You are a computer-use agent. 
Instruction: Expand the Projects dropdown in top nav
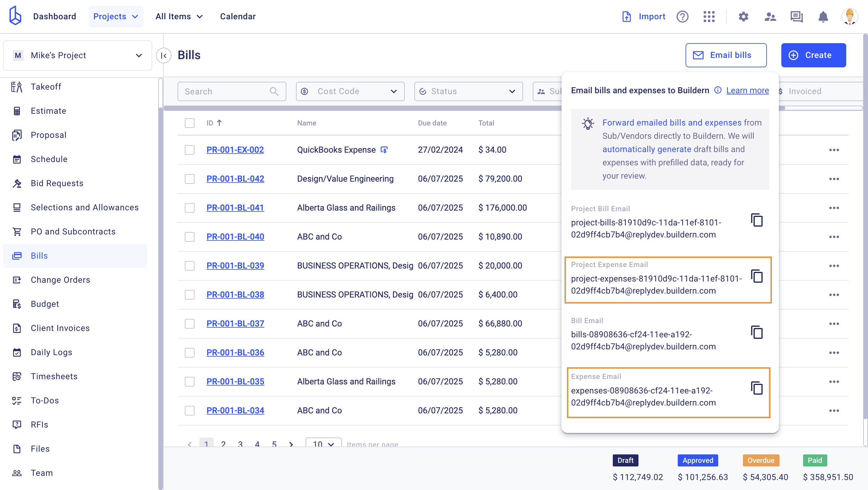point(116,17)
